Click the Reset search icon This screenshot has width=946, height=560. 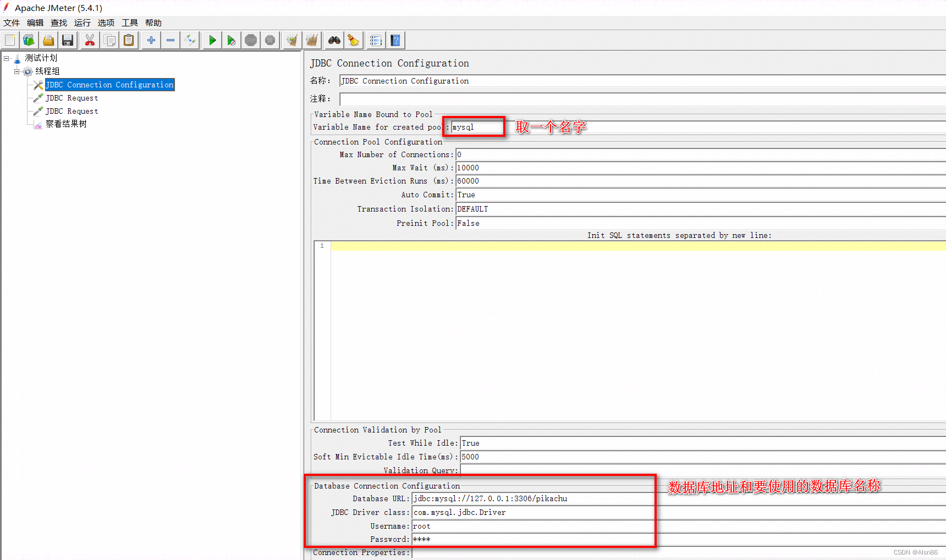point(354,40)
